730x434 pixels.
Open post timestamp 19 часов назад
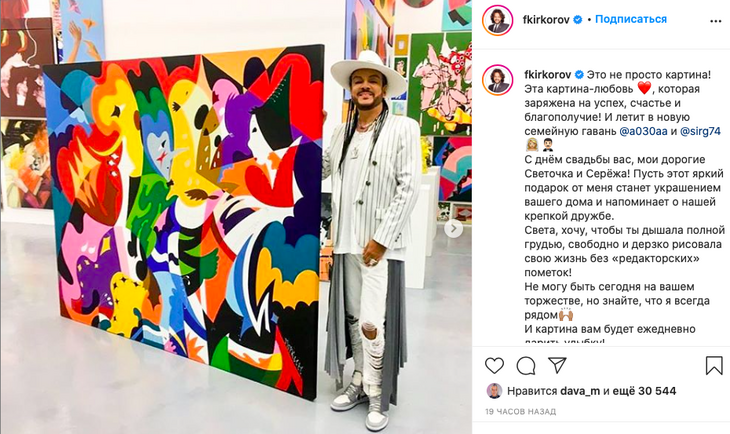coord(520,412)
